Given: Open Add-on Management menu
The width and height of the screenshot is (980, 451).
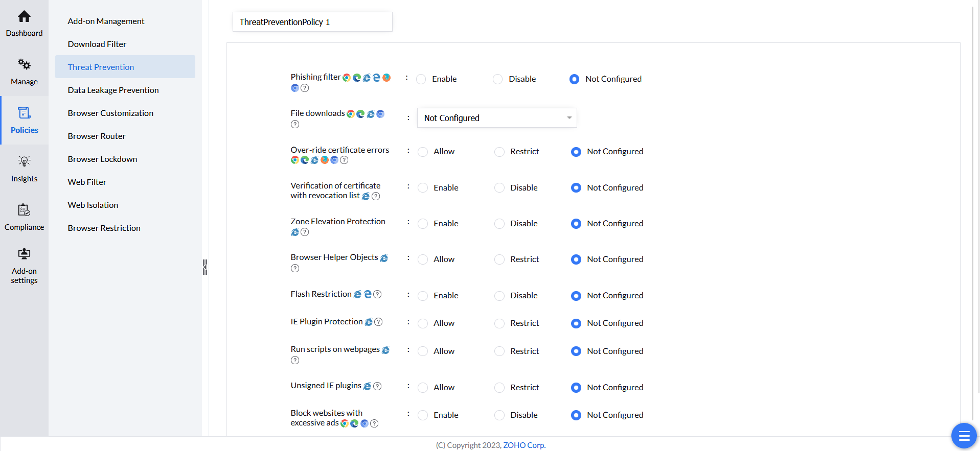Looking at the screenshot, I should tap(106, 21).
